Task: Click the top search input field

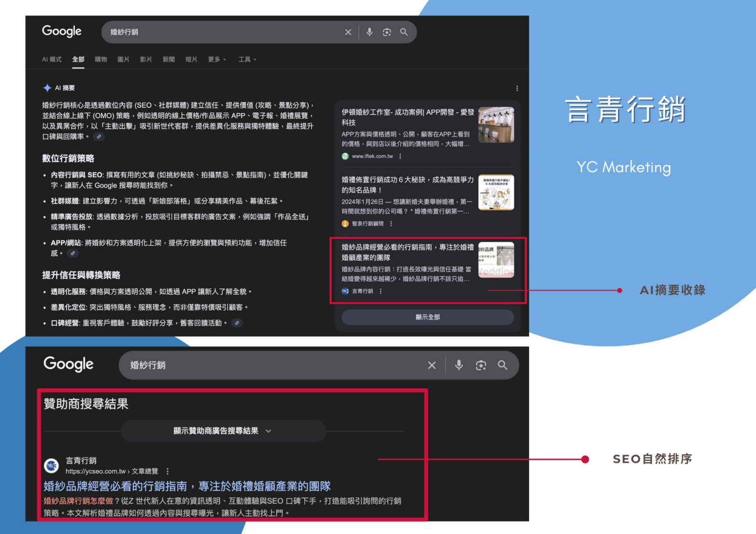Action: [222, 32]
